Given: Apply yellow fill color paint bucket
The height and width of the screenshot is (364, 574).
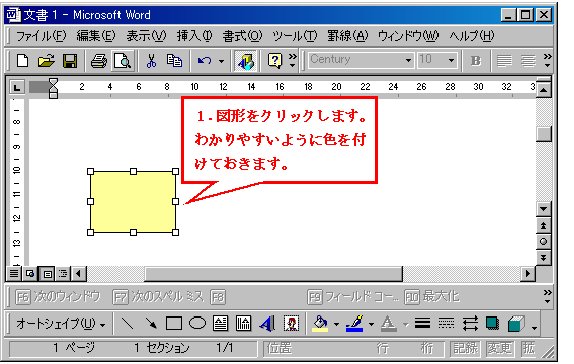Looking at the screenshot, I should tap(320, 324).
